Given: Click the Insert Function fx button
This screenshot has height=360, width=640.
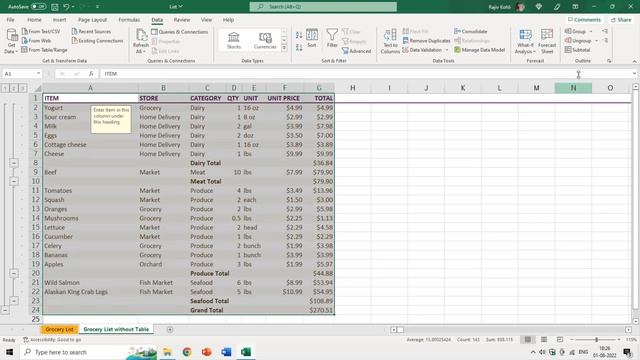Looking at the screenshot, I should pyautogui.click(x=91, y=73).
